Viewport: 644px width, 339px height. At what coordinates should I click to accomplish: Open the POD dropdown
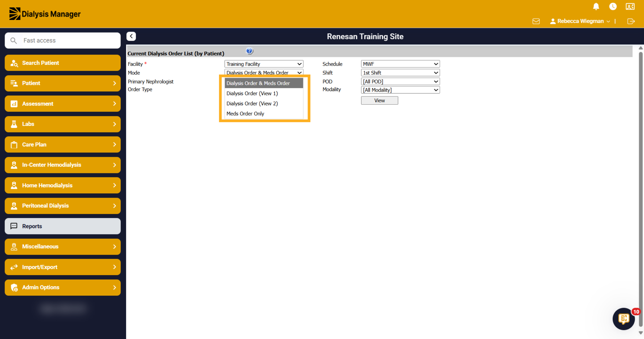pos(400,81)
